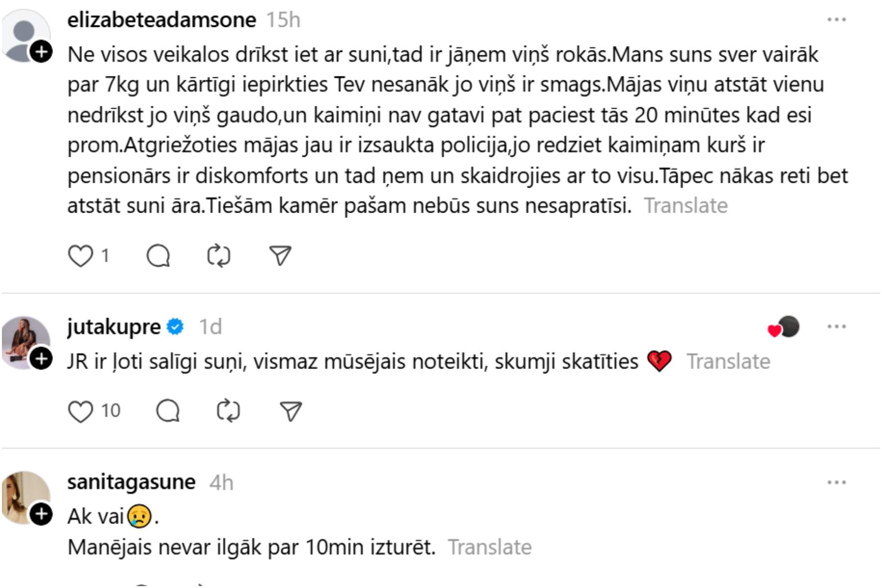Screen dimensions: 882x588
Task: Translate sanitagasune's comment
Action: pyautogui.click(x=490, y=547)
